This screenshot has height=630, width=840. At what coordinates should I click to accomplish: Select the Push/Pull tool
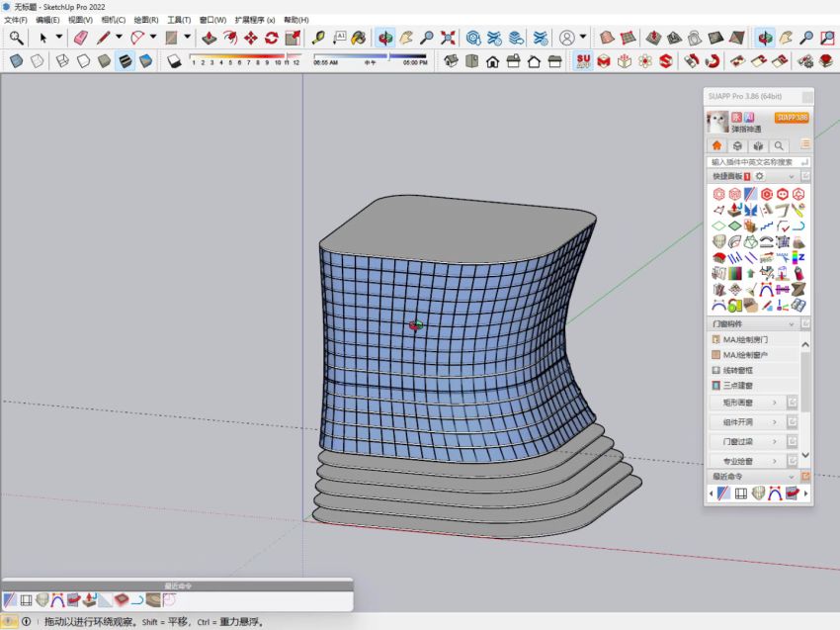209,38
